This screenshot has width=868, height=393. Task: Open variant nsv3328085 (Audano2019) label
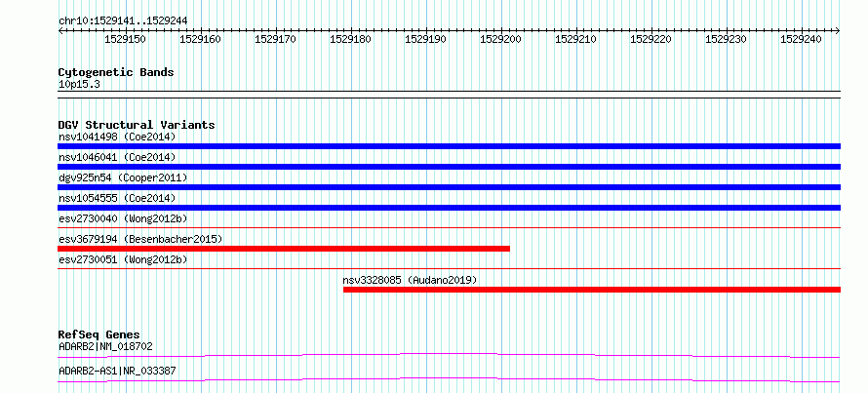[410, 280]
